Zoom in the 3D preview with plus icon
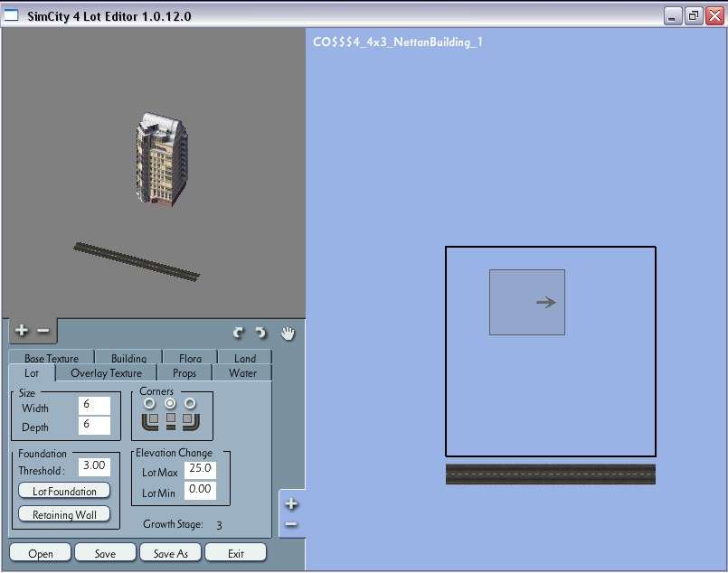Image resolution: width=728 pixels, height=573 pixels. coord(22,330)
